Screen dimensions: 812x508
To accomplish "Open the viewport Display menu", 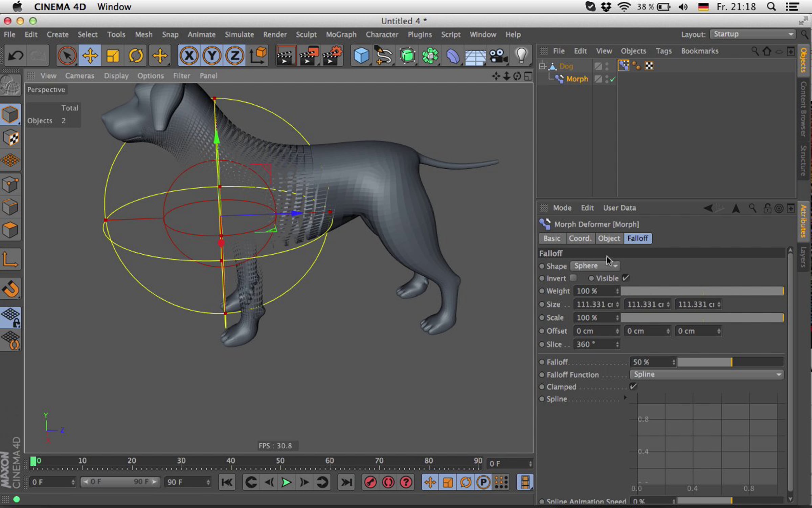I will 116,76.
